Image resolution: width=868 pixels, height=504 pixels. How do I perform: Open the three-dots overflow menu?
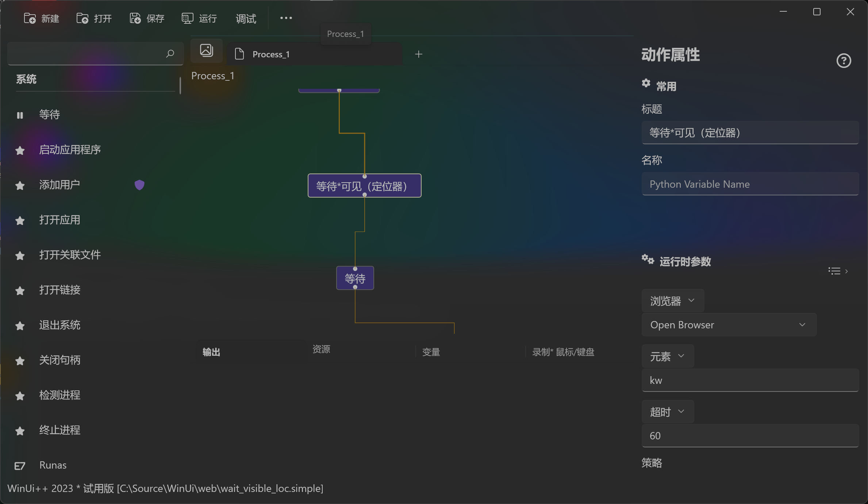click(286, 18)
